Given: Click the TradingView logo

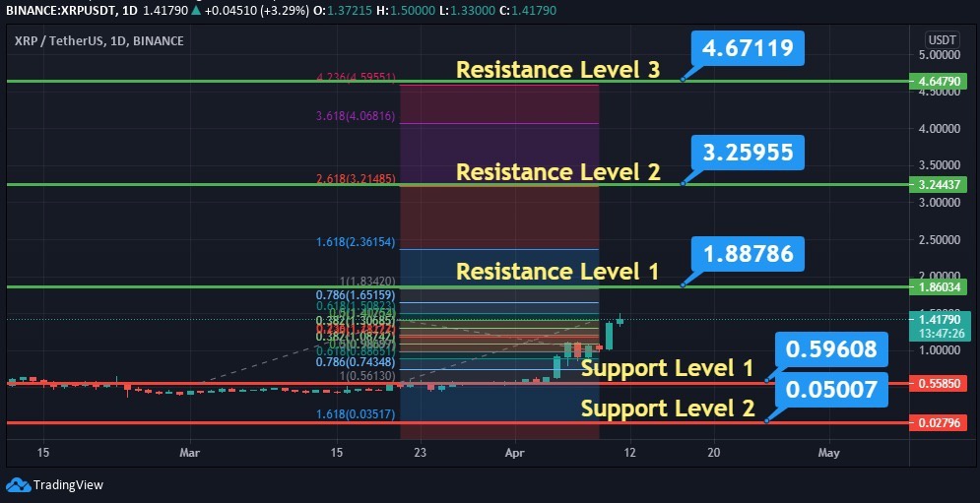Looking at the screenshot, I should 54,485.
